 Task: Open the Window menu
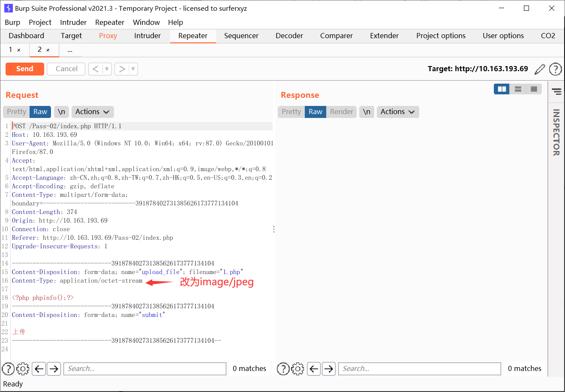pyautogui.click(x=146, y=22)
